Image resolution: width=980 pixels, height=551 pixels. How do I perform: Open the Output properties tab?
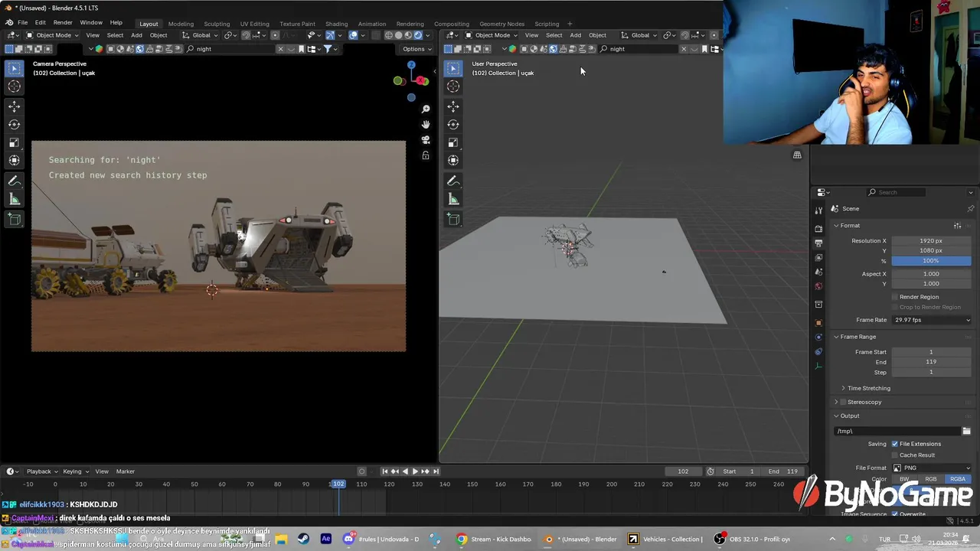point(818,243)
